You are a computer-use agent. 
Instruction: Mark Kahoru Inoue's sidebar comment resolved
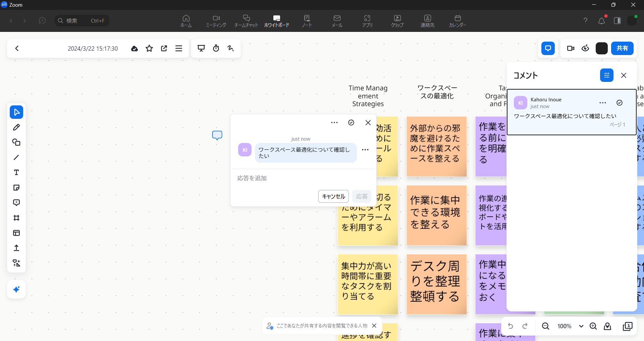coord(620,103)
